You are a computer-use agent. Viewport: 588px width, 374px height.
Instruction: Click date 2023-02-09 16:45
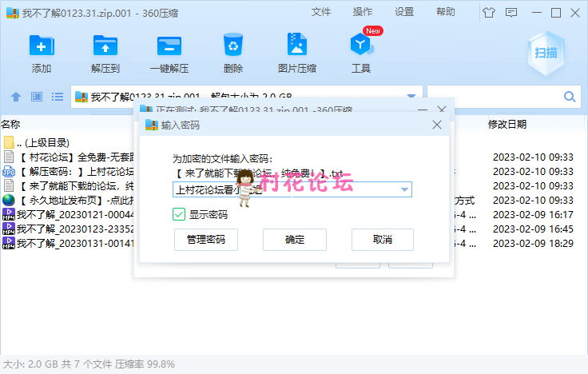533,229
